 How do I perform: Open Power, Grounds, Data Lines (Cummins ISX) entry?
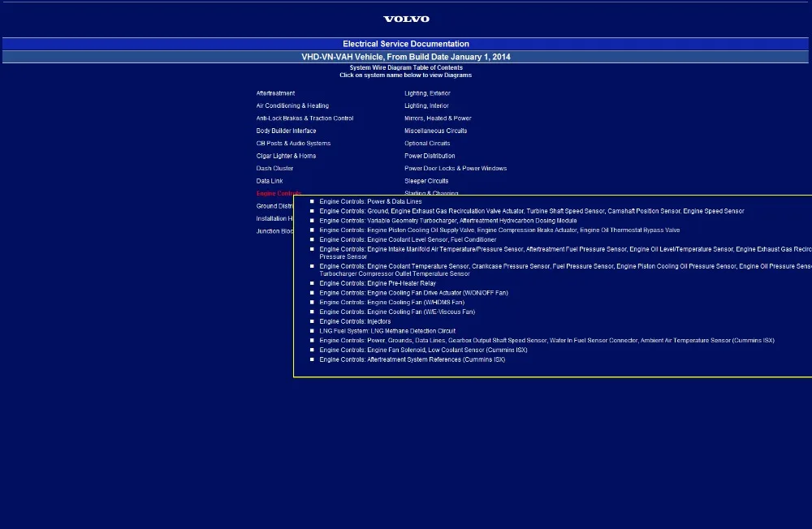click(x=546, y=341)
